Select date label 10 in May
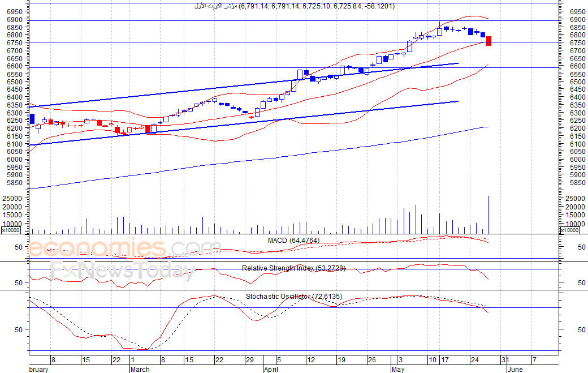This screenshot has width=588, height=373. click(x=433, y=360)
